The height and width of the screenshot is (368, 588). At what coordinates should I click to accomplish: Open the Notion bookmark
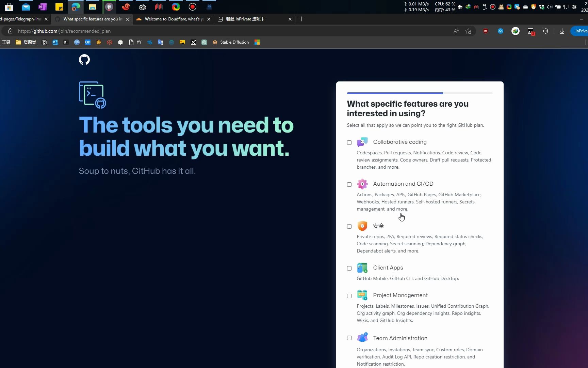click(x=44, y=42)
